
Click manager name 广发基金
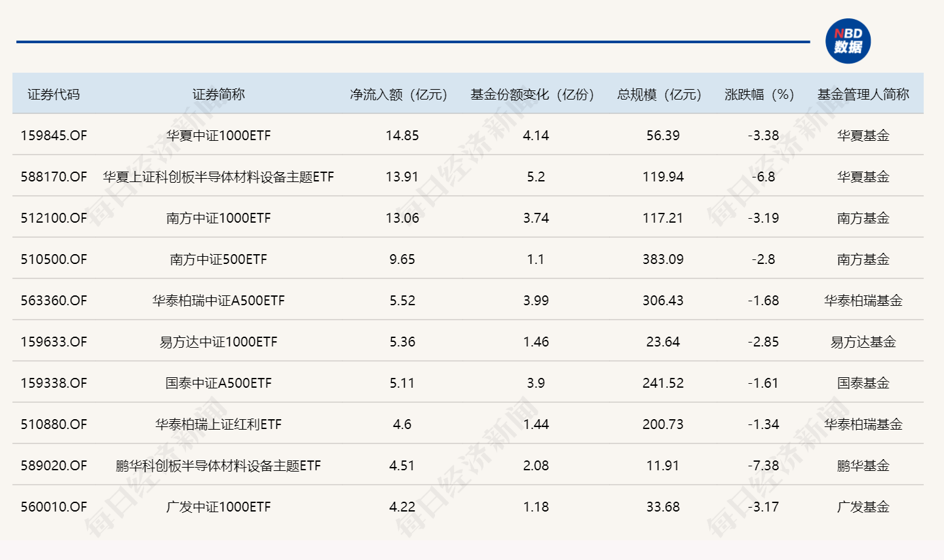[863, 507]
